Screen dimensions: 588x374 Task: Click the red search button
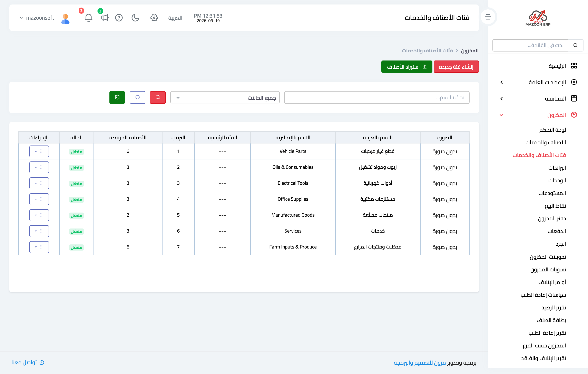coord(158,97)
